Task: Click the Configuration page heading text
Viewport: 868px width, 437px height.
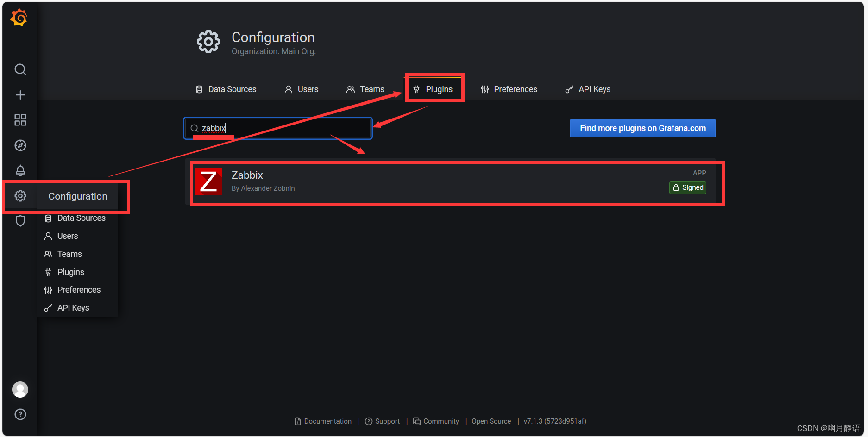Action: [273, 37]
